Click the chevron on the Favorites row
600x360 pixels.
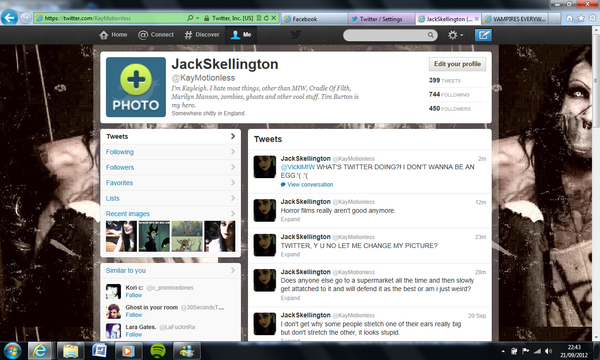click(233, 183)
